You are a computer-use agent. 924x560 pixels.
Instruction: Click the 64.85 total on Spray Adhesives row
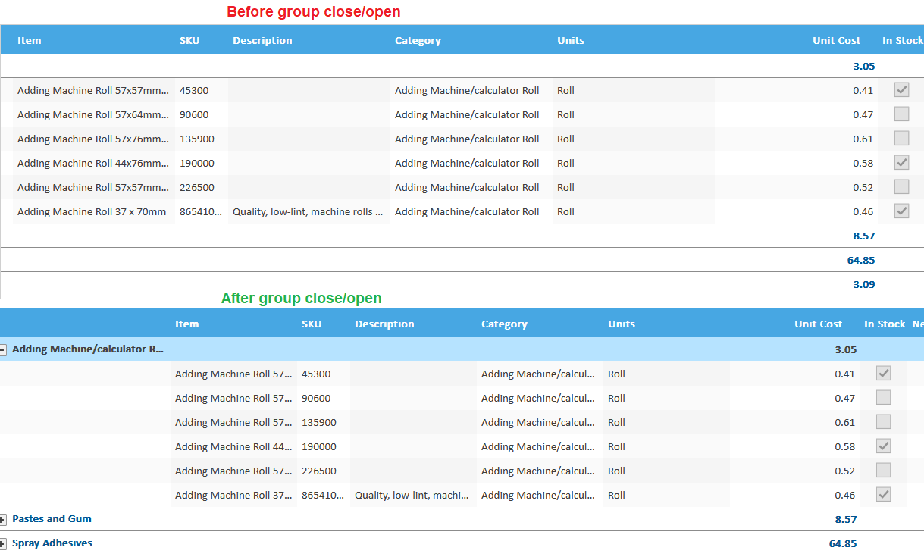(843, 543)
